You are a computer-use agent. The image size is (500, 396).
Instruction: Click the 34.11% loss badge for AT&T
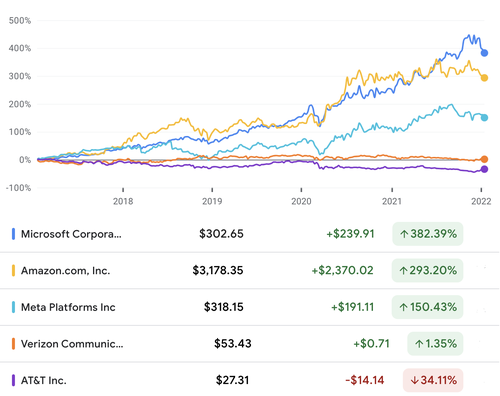433,380
